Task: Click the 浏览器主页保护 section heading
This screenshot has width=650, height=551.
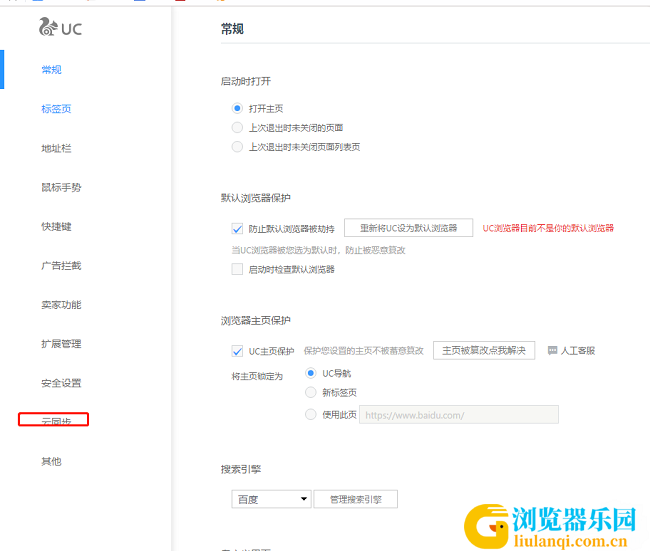Action: click(x=256, y=320)
